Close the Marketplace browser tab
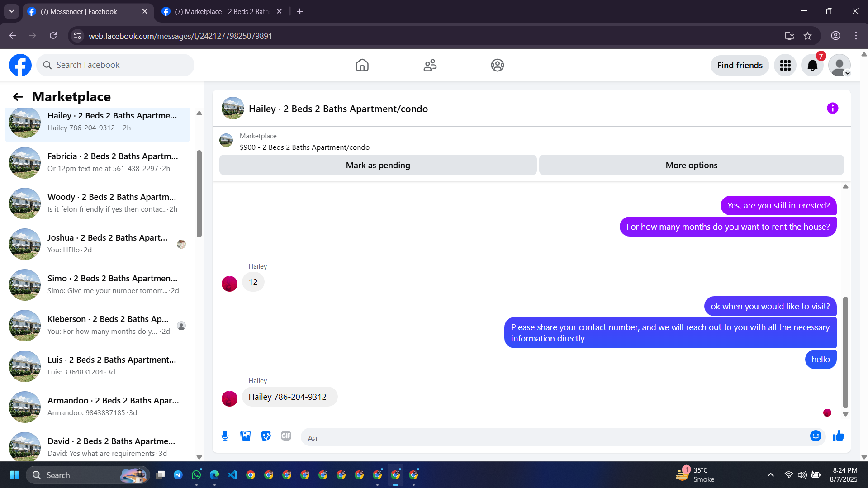The height and width of the screenshot is (488, 868). pyautogui.click(x=279, y=12)
